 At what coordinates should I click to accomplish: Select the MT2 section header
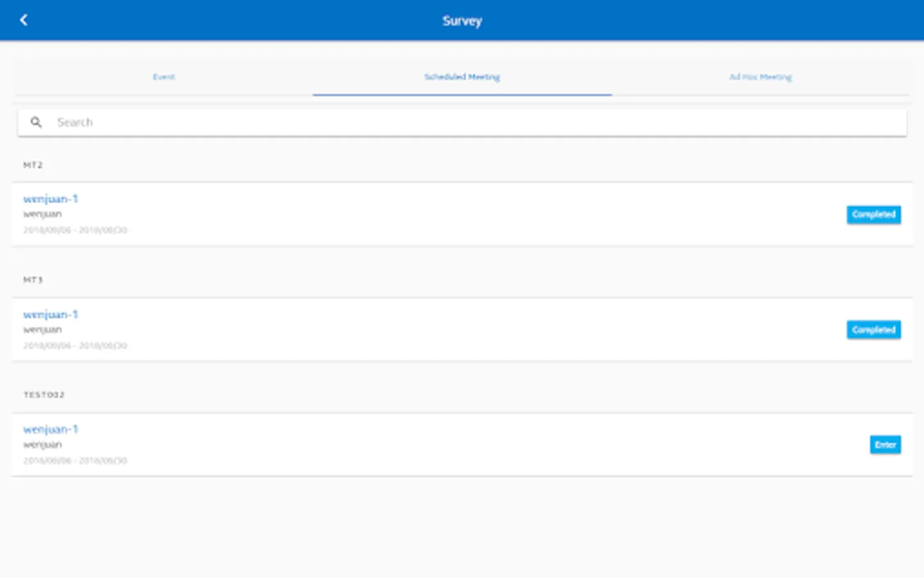click(33, 165)
